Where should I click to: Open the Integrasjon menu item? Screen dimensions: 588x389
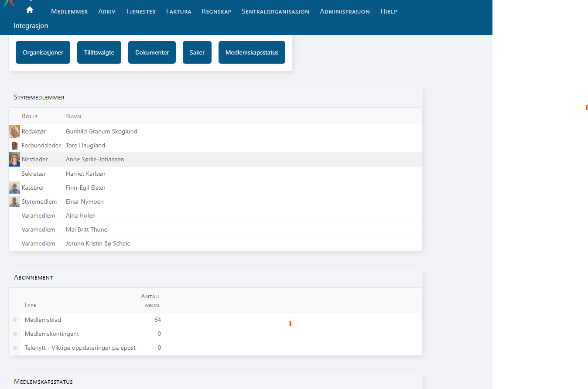pyautogui.click(x=31, y=26)
